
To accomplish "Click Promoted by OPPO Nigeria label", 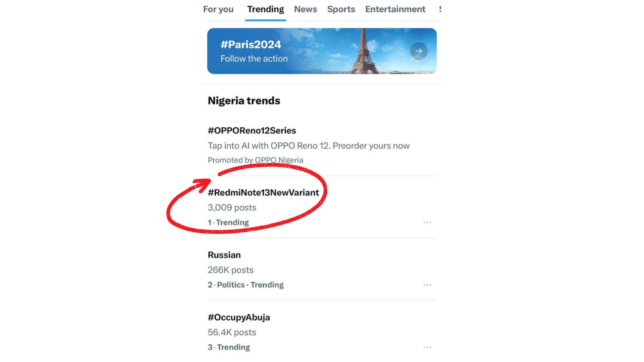I will [255, 160].
